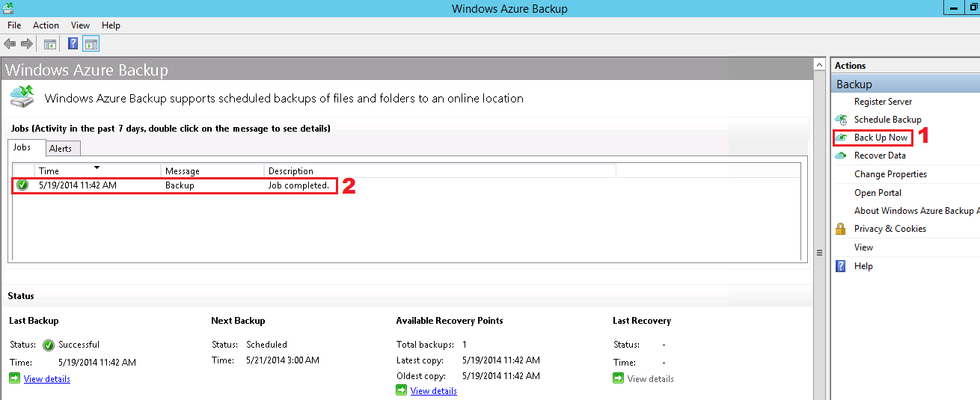Image resolution: width=980 pixels, height=400 pixels.
Task: Click Last Backup time 5/19/2014 11:42 AM
Action: click(97, 363)
